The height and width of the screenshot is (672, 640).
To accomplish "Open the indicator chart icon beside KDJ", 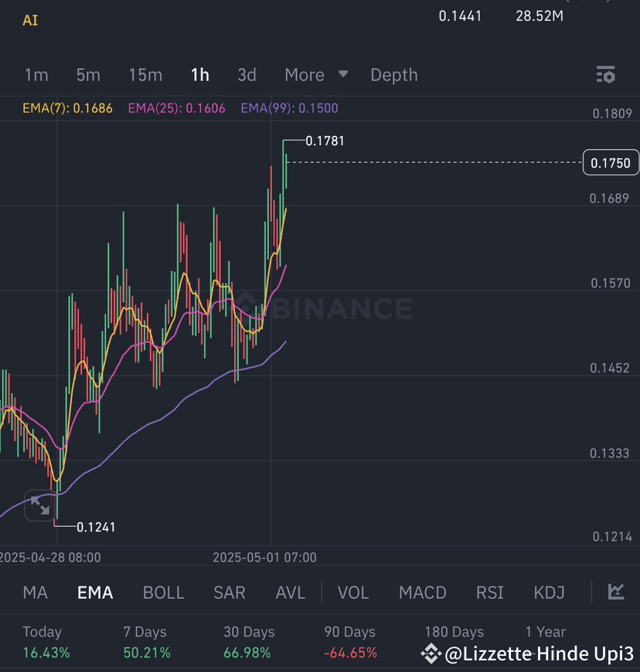I will [x=615, y=592].
